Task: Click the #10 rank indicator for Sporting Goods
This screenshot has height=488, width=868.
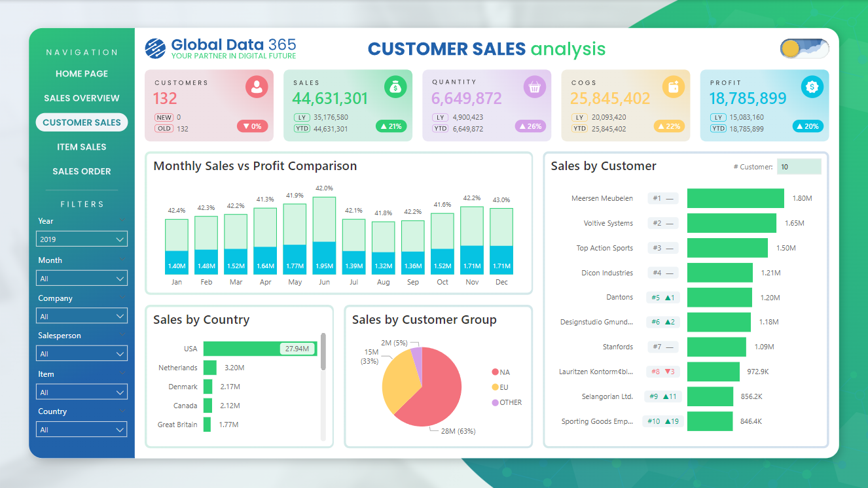Action: tap(663, 421)
